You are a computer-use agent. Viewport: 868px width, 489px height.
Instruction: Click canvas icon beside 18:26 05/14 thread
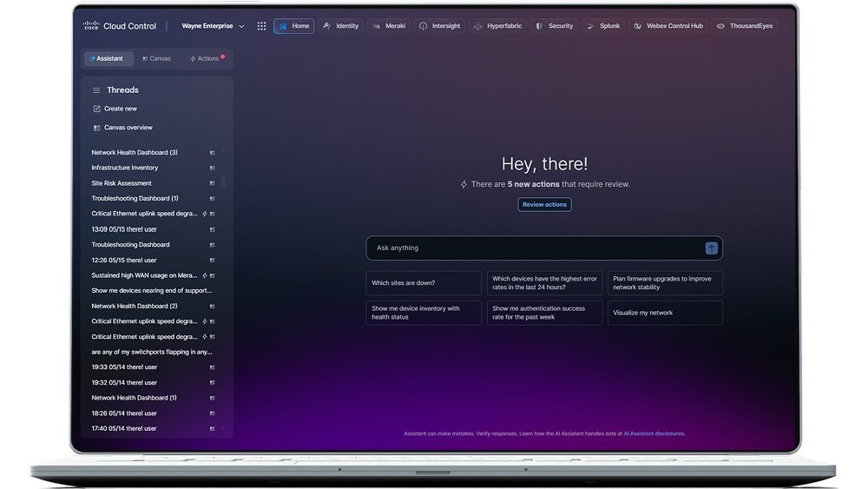point(212,413)
